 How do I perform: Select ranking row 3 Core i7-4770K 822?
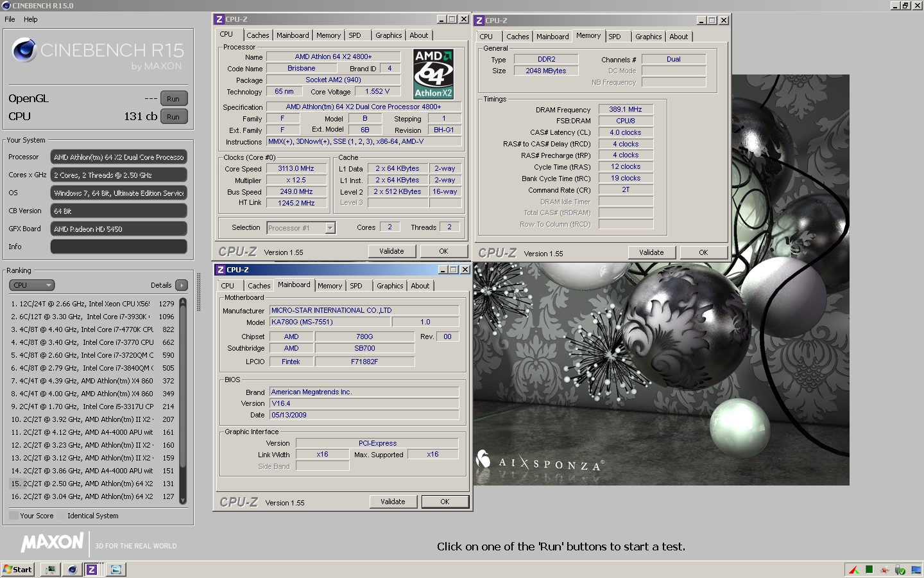coord(92,329)
